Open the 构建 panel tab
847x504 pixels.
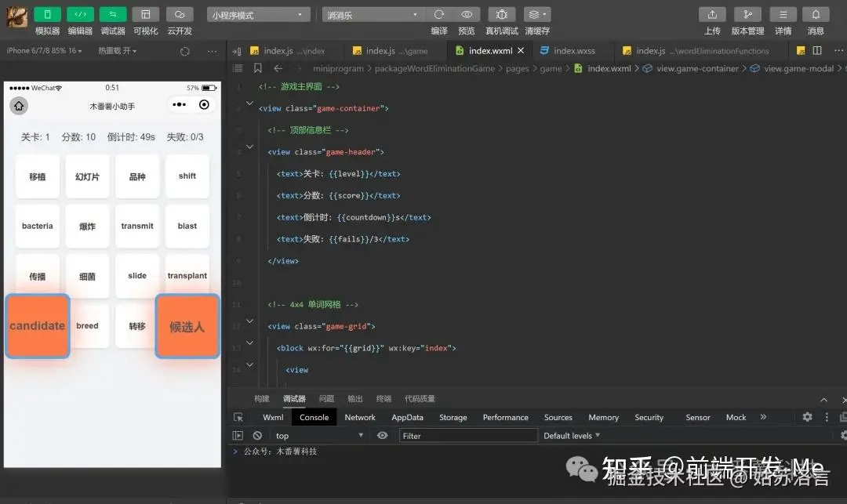pos(261,399)
